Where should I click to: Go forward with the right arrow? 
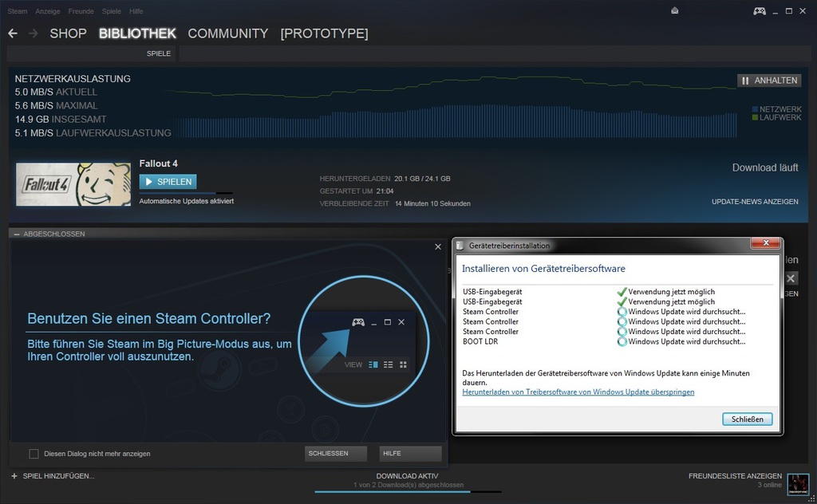click(34, 33)
